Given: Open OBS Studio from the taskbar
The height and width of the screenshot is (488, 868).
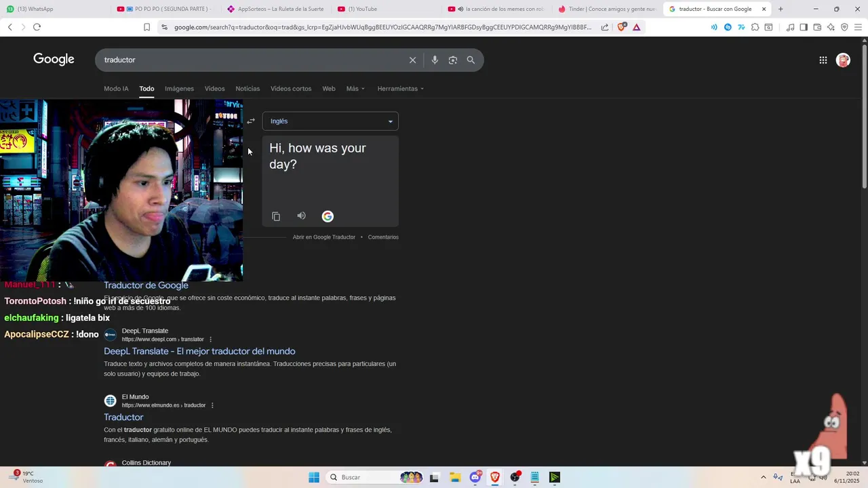Looking at the screenshot, I should pyautogui.click(x=515, y=477).
